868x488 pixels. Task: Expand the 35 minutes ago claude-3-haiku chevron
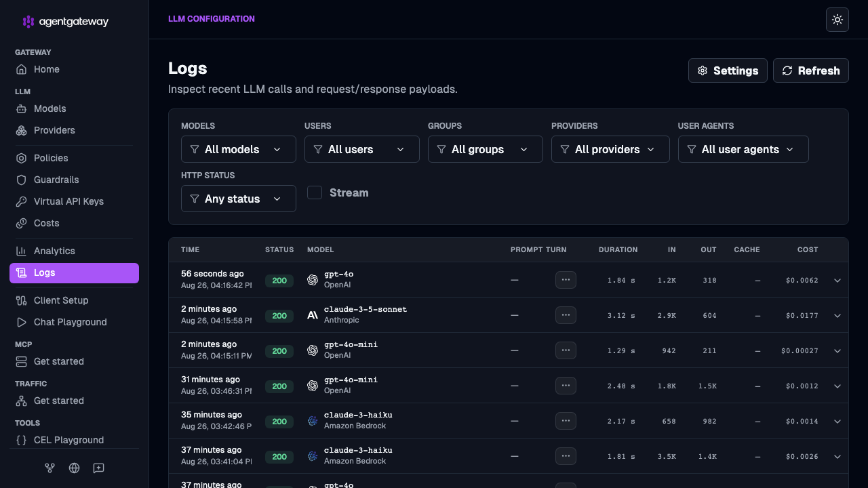(837, 422)
